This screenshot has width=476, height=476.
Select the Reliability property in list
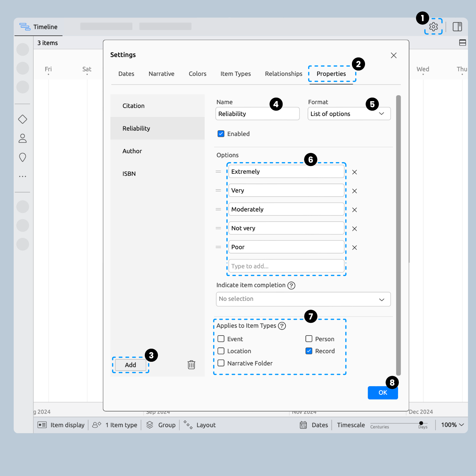pyautogui.click(x=157, y=129)
